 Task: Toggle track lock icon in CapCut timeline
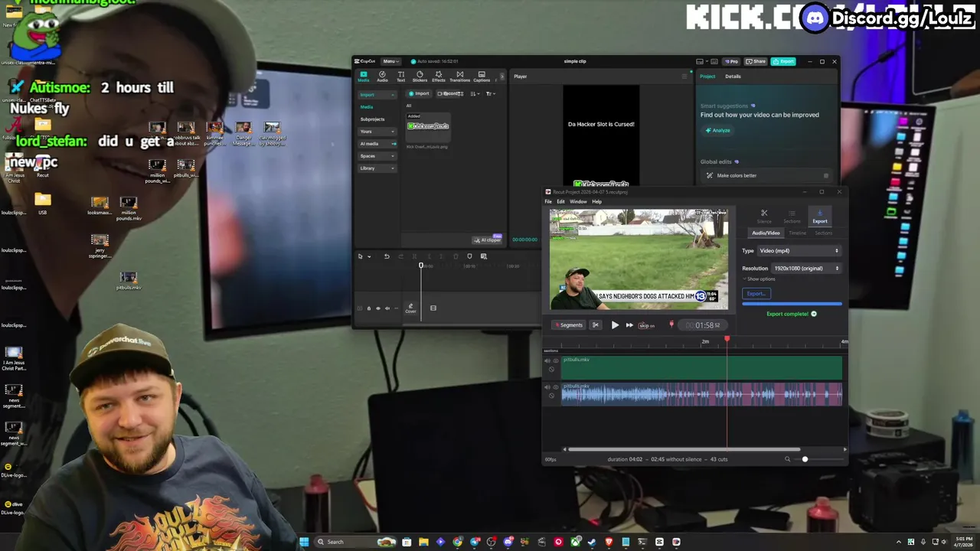click(368, 308)
